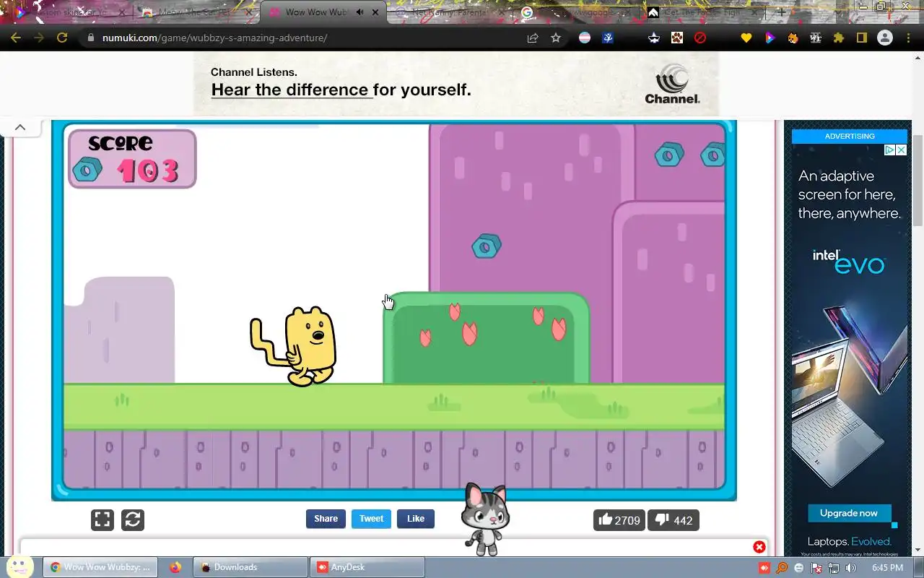Close the Wow Wow Wubbzy tab
The image size is (924, 578).
375,12
